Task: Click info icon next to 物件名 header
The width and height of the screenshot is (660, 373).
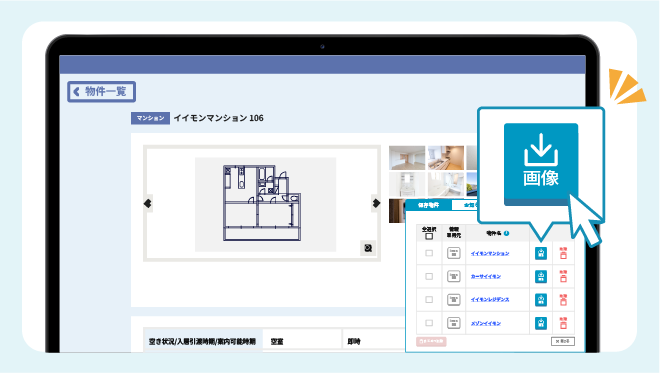Action: pyautogui.click(x=506, y=233)
